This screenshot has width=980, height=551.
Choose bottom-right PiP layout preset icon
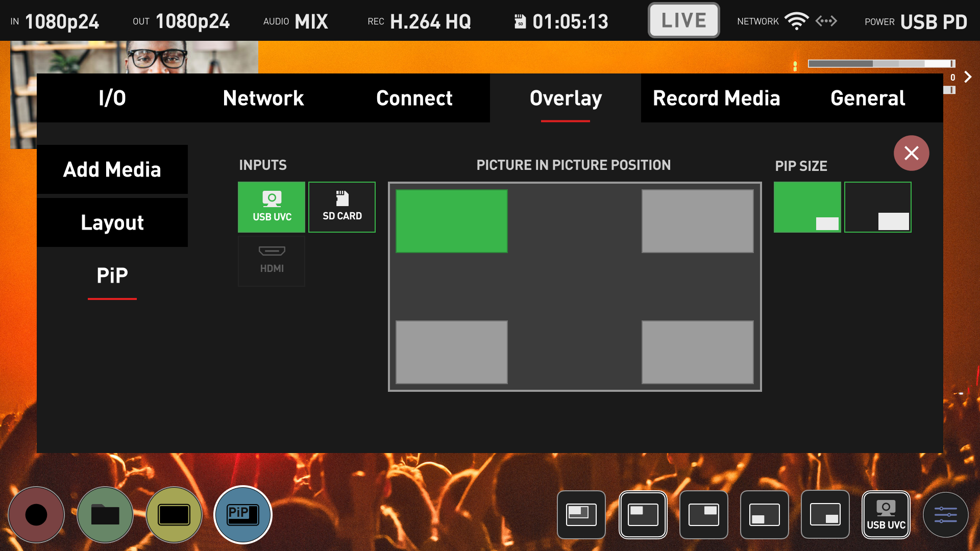click(x=825, y=514)
